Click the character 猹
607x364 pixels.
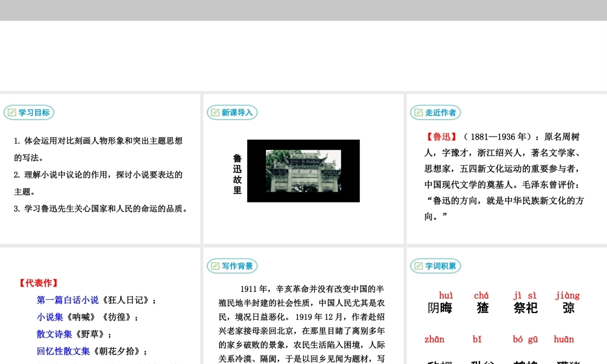483,308
